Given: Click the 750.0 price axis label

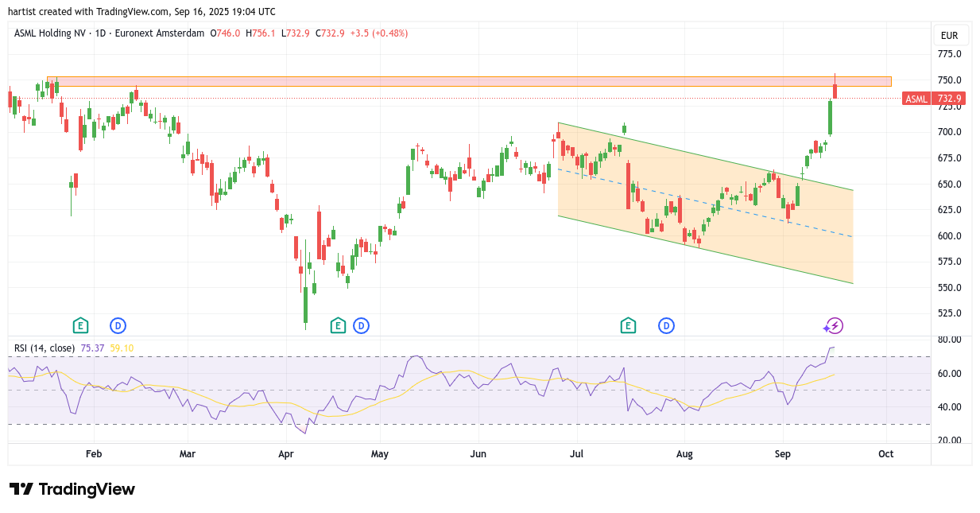Looking at the screenshot, I should (949, 80).
